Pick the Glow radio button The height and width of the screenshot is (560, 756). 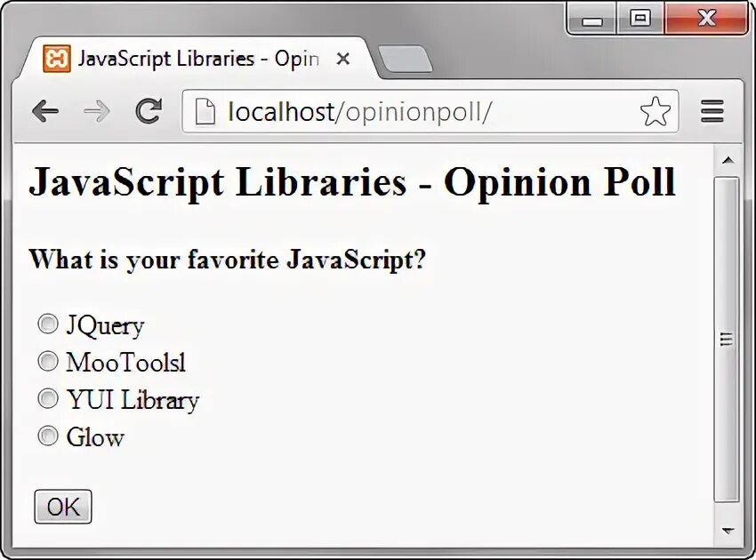[47, 436]
